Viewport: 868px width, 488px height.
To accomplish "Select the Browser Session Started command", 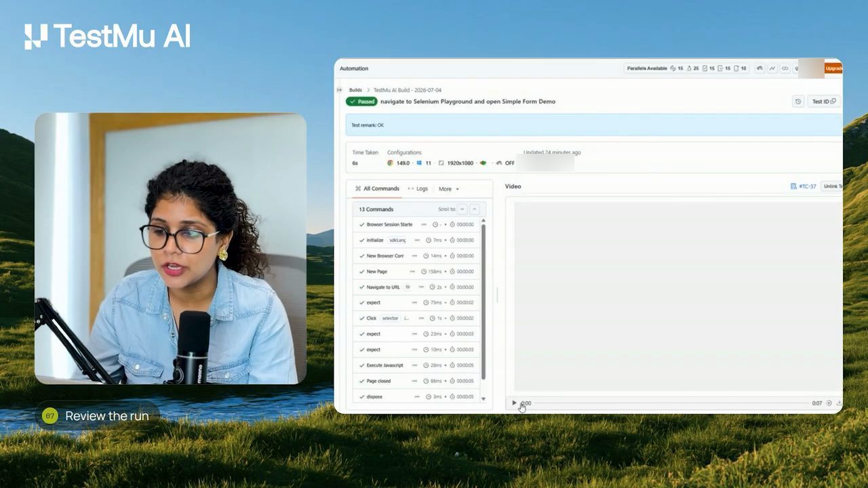I will pos(416,224).
